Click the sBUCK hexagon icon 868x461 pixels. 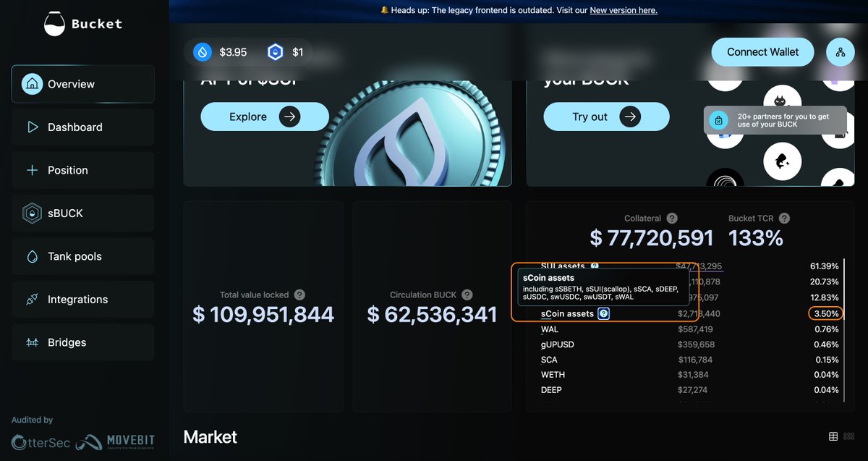(x=32, y=213)
